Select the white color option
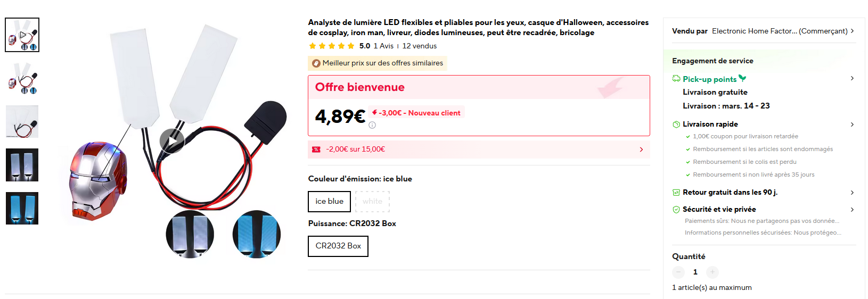The image size is (868, 299). point(372,201)
